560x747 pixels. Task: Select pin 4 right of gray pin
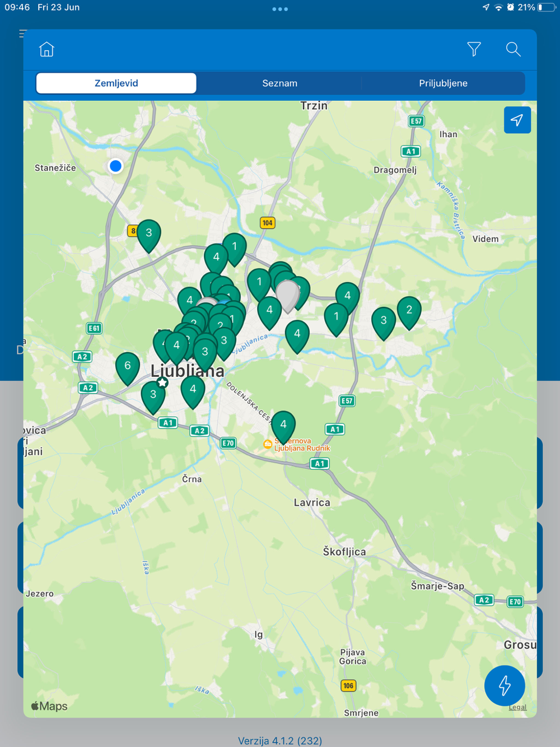click(297, 336)
